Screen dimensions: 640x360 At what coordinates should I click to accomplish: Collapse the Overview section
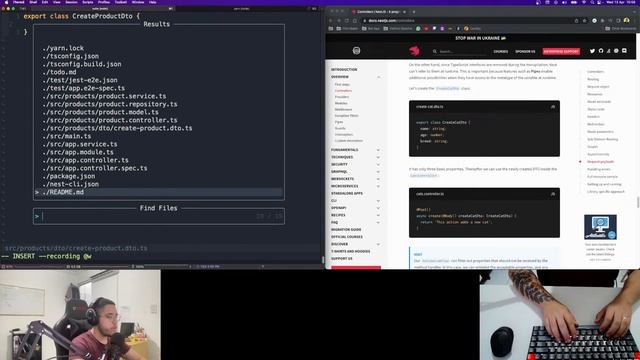(x=378, y=77)
